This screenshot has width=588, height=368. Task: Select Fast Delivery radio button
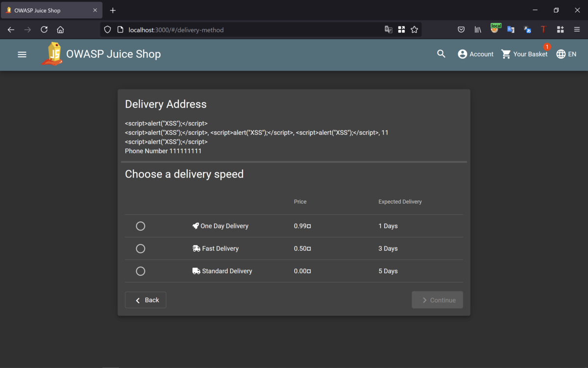click(141, 249)
